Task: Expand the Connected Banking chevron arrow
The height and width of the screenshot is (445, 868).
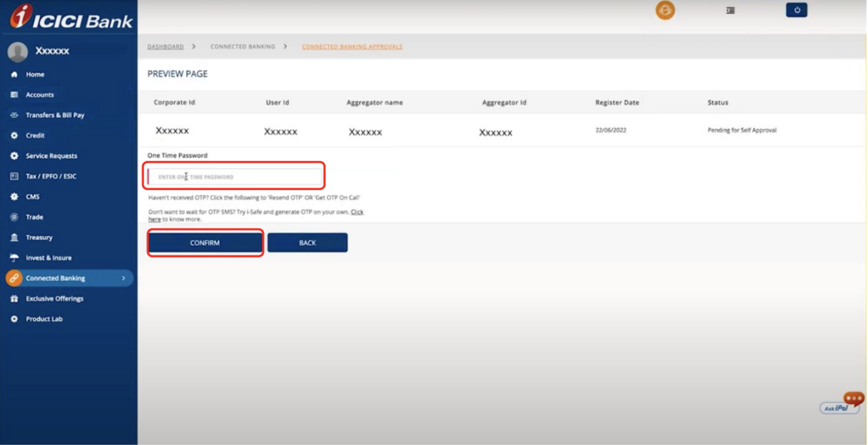Action: coord(123,278)
